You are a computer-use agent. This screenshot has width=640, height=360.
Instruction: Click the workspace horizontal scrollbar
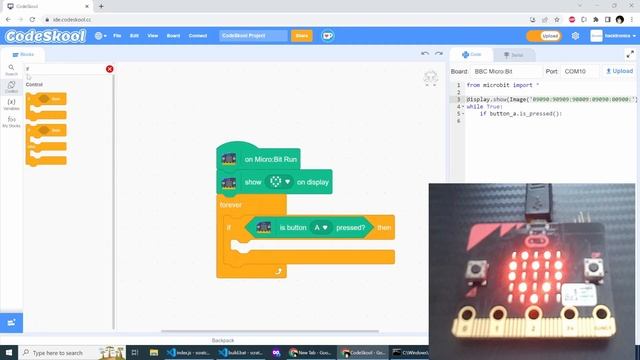click(x=270, y=331)
